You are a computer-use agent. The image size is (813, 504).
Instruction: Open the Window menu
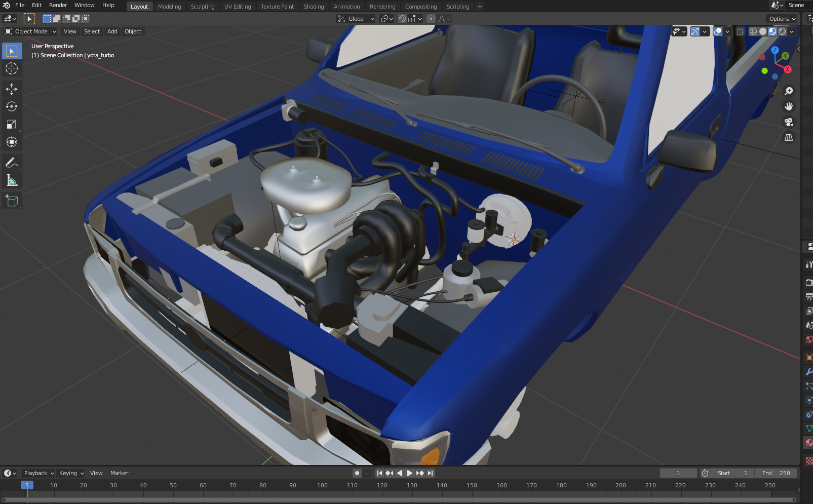click(x=84, y=5)
